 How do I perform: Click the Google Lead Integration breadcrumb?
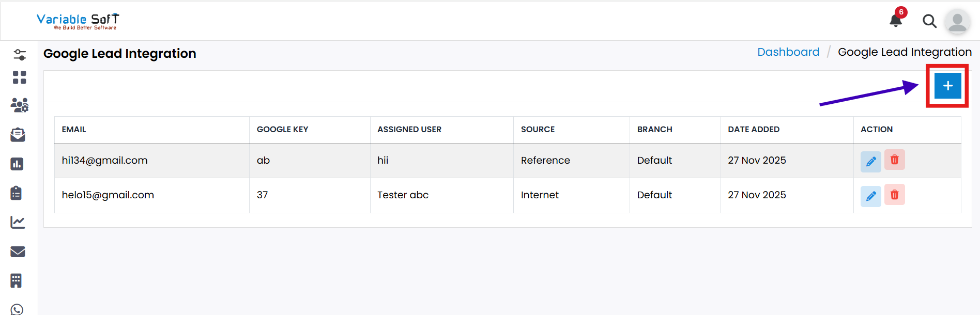click(905, 52)
